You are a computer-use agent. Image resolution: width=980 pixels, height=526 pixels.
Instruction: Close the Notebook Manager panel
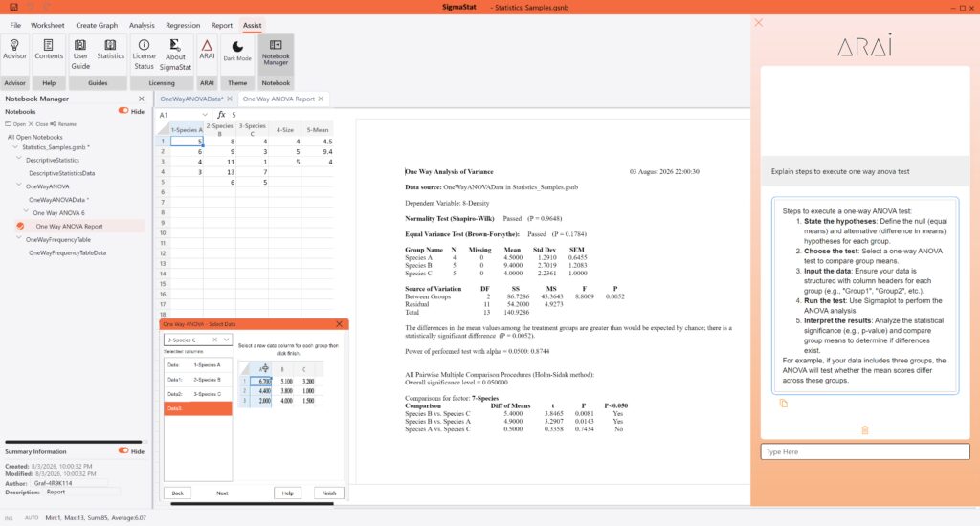142,99
